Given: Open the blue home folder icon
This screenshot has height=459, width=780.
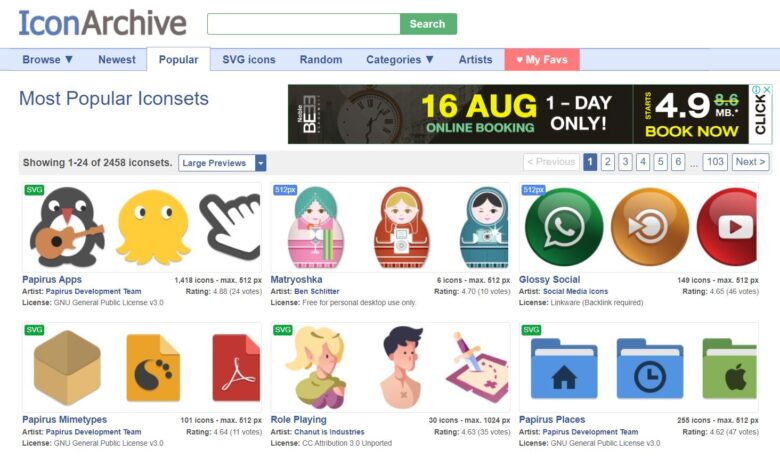Looking at the screenshot, I should click(x=564, y=368).
